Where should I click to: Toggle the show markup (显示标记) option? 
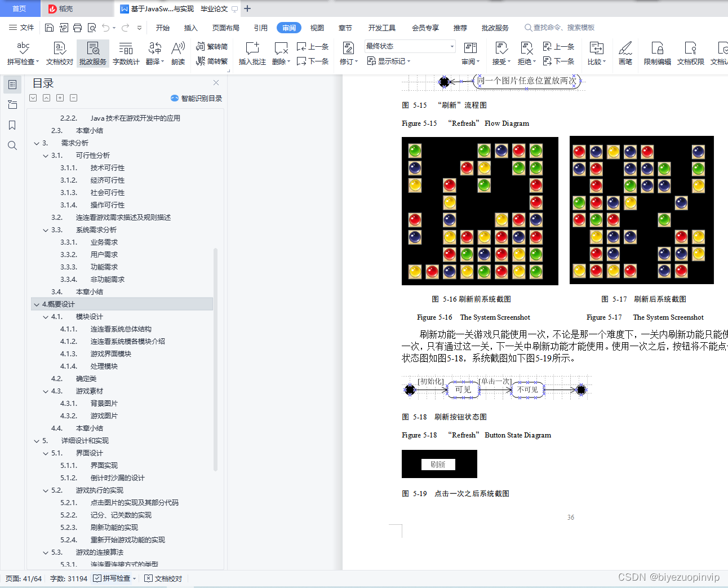coord(389,61)
